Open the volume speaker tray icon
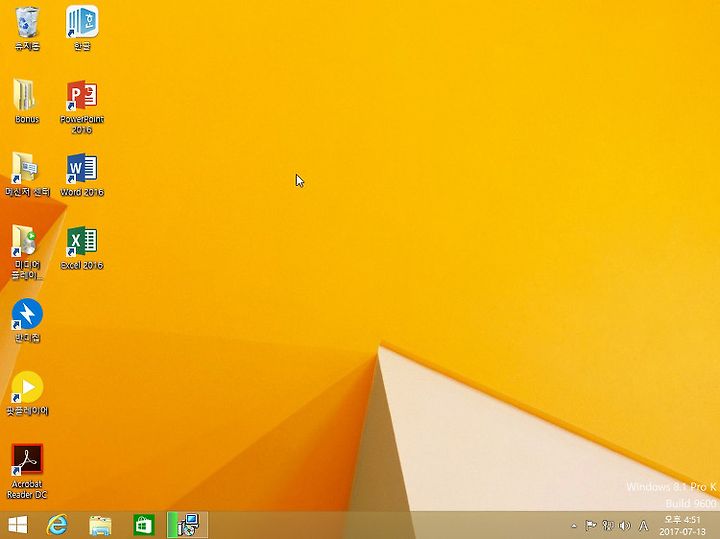Viewport: 720px width, 539px height. point(624,525)
